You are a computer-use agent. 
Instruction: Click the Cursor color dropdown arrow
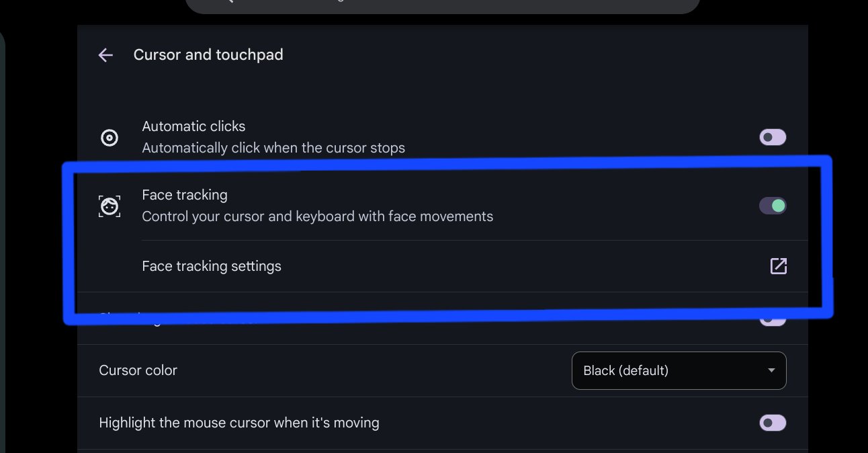[771, 370]
